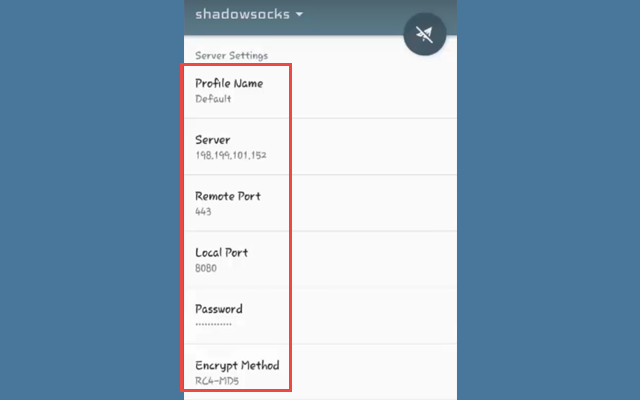The height and width of the screenshot is (400, 640).
Task: Expand the shadowsocks profile dropdown arrow
Action: (299, 15)
